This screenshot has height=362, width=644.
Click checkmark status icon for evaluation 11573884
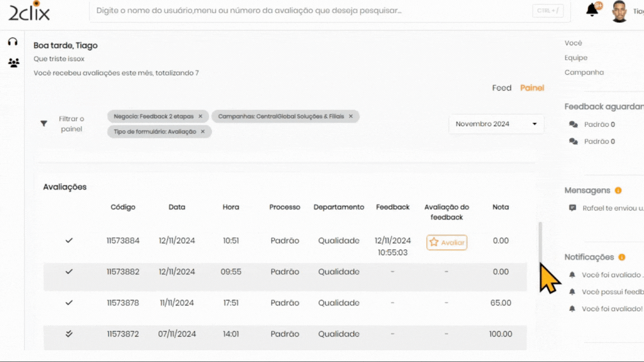(69, 240)
